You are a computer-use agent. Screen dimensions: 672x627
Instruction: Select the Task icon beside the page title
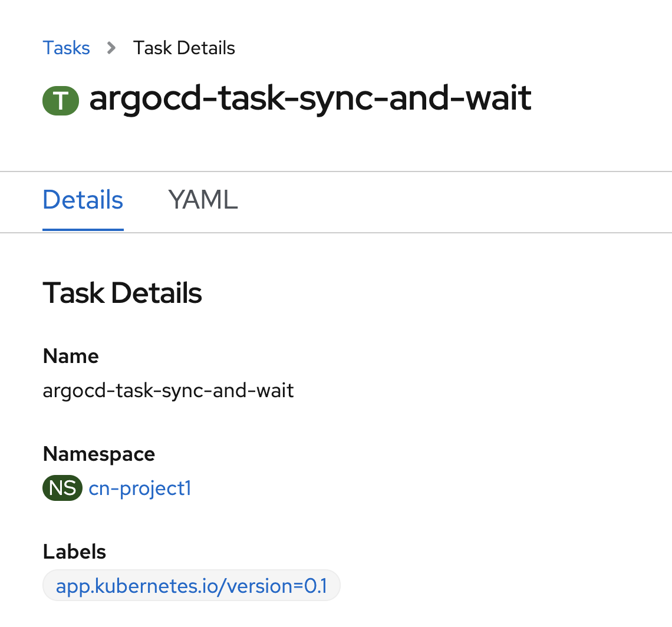[61, 100]
